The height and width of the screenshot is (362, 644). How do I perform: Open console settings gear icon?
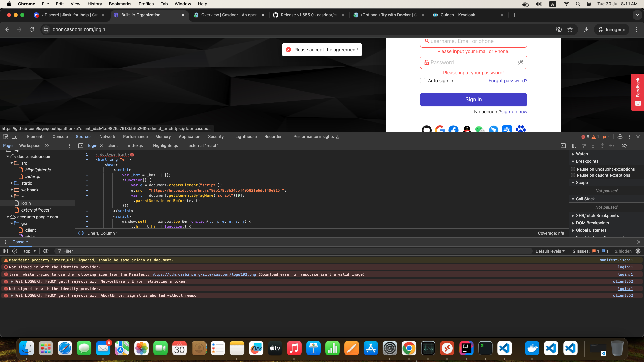coord(638,251)
